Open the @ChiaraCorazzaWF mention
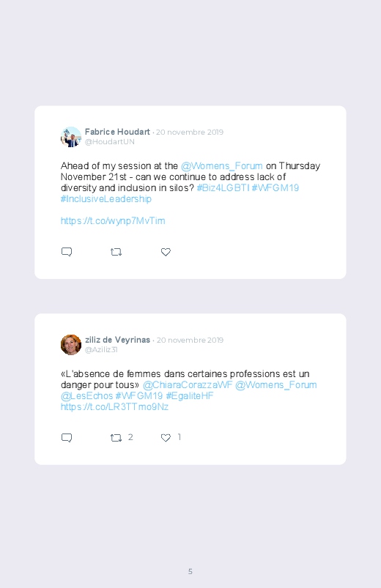This screenshot has width=381, height=588. coord(188,384)
